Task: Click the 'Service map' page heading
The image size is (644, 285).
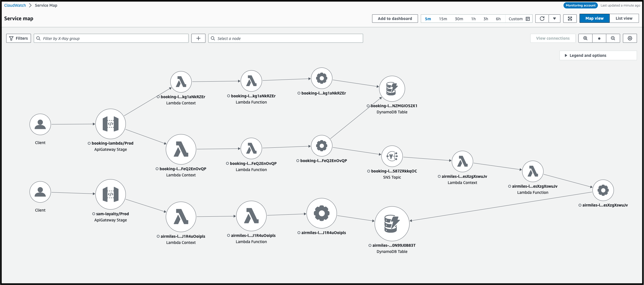Action: [19, 19]
